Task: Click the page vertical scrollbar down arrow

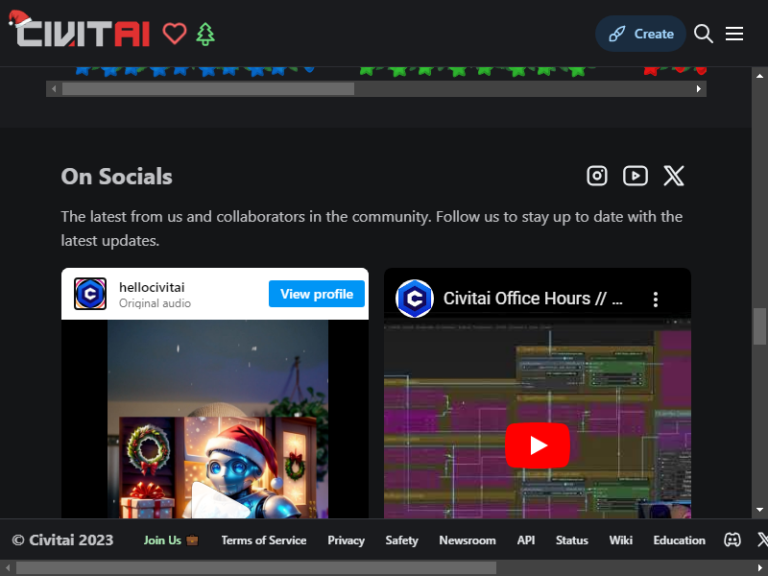Action: (760, 510)
